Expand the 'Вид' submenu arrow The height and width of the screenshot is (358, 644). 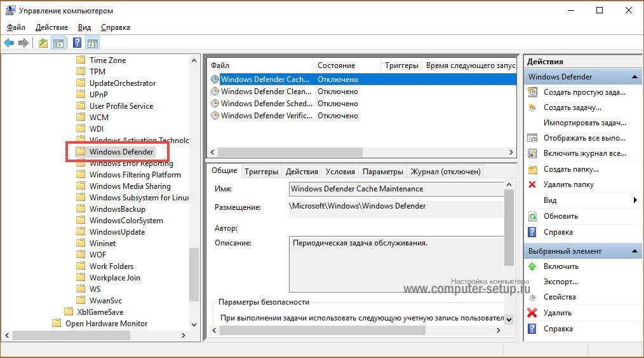635,200
